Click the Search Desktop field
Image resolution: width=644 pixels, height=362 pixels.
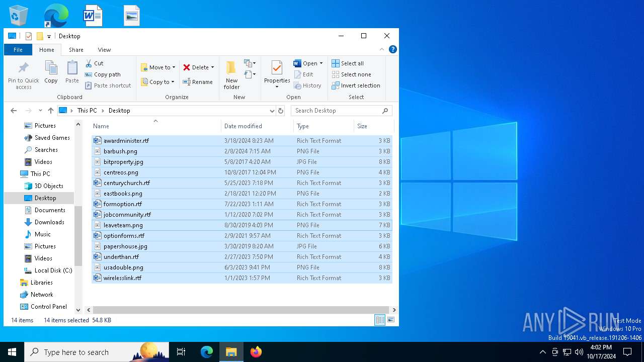[x=341, y=111]
